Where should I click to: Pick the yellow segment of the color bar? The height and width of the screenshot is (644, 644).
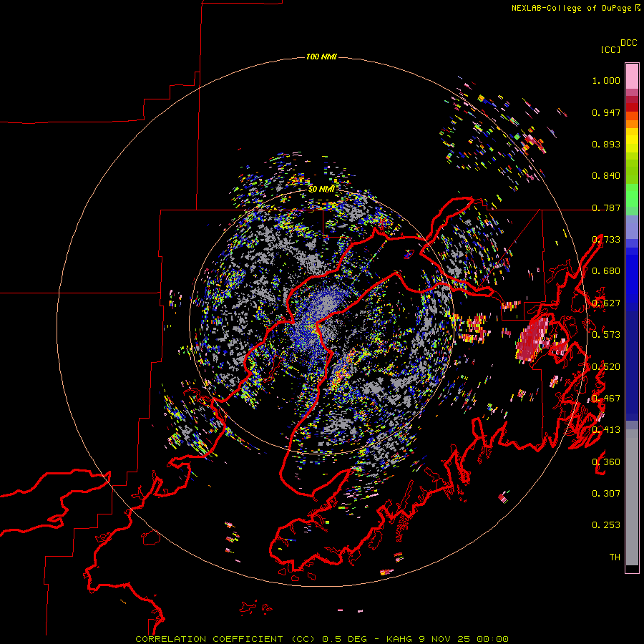click(632, 140)
